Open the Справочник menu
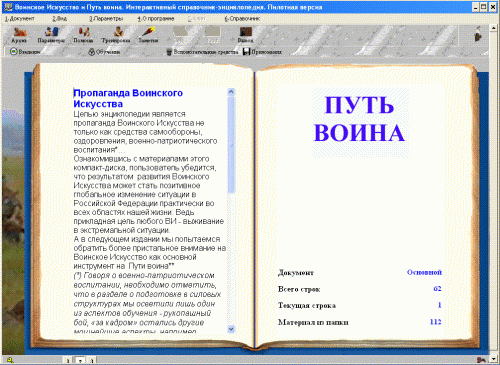This screenshot has height=365, width=500. click(x=242, y=19)
